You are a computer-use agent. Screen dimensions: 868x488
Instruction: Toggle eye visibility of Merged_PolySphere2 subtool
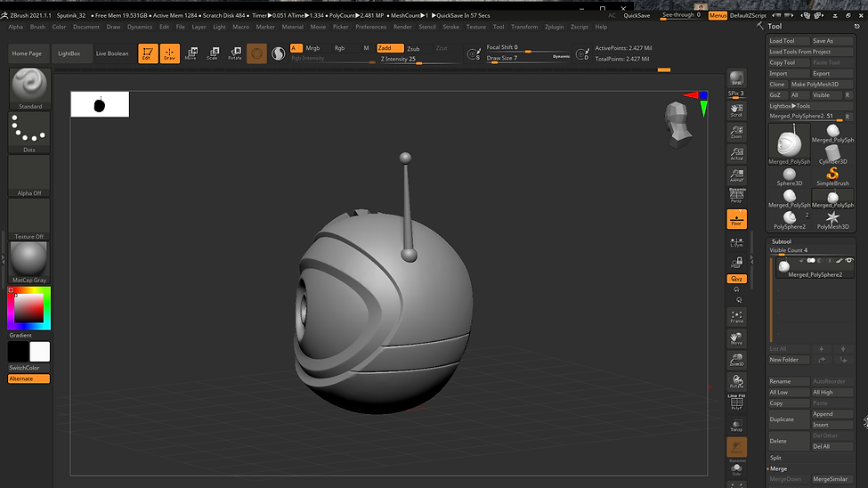(849, 260)
